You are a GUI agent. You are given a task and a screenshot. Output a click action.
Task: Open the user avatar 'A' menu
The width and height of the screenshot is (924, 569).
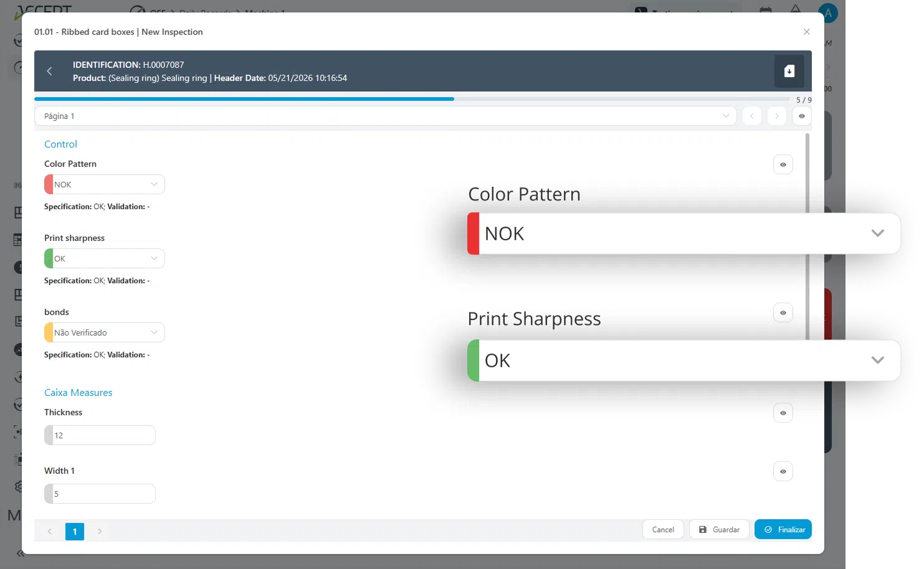pyautogui.click(x=828, y=12)
